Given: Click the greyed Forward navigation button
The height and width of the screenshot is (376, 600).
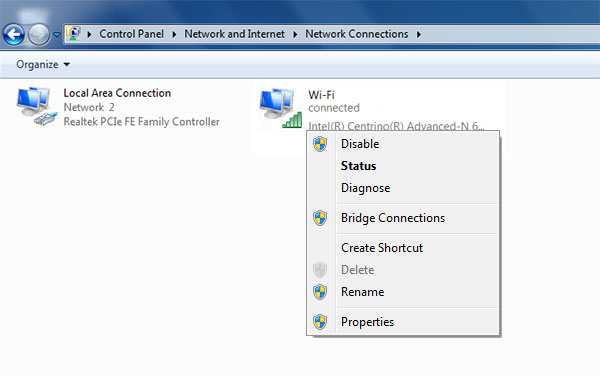Looking at the screenshot, I should 39,35.
